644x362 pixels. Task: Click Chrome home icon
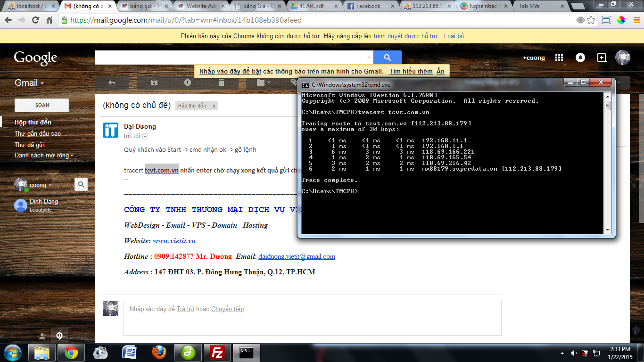(x=50, y=20)
